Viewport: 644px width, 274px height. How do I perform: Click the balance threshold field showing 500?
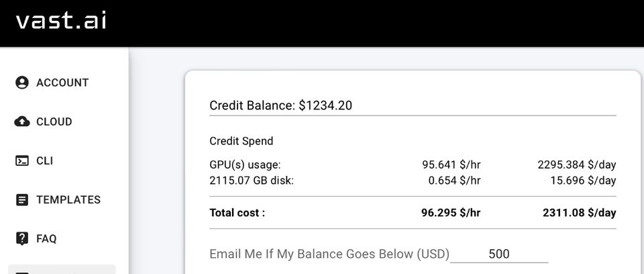499,254
